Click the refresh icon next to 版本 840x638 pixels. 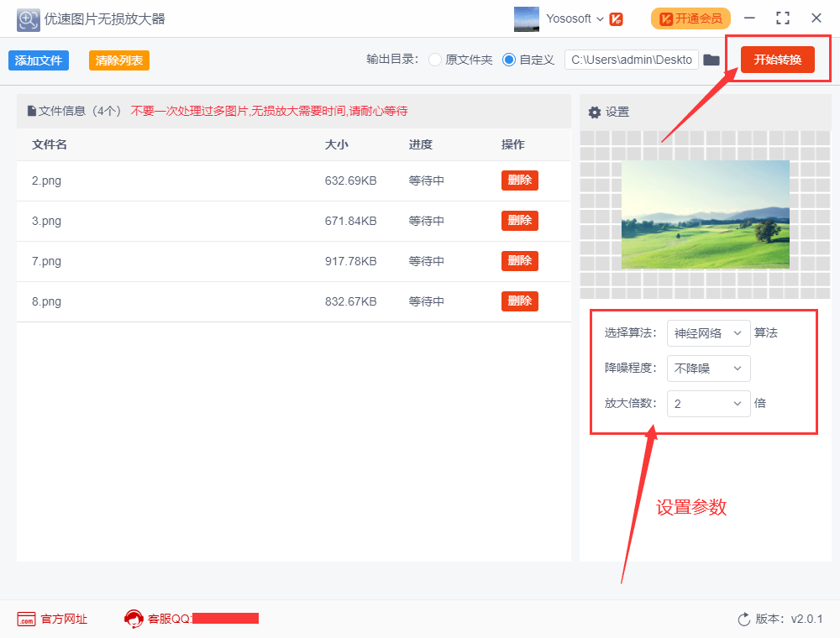tap(743, 619)
